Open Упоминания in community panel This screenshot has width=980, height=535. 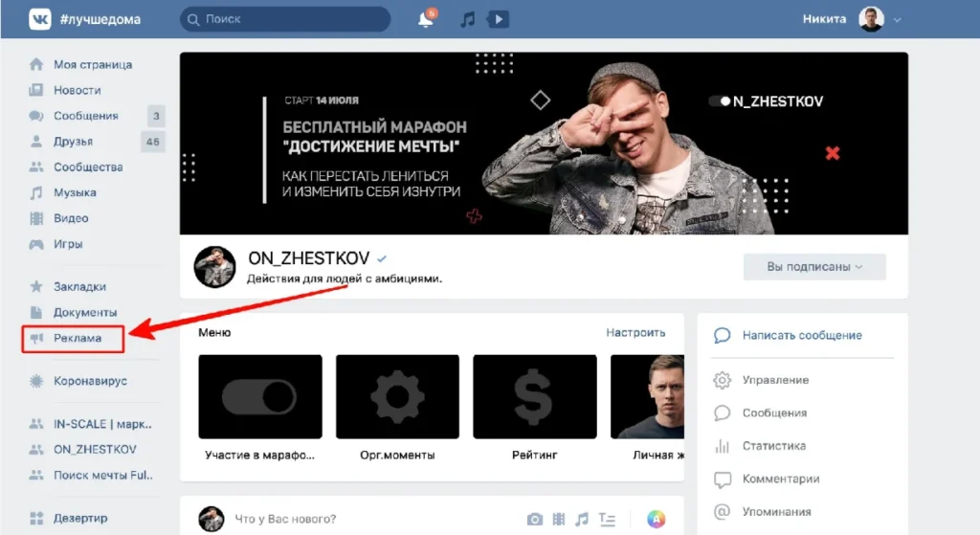coord(777,512)
